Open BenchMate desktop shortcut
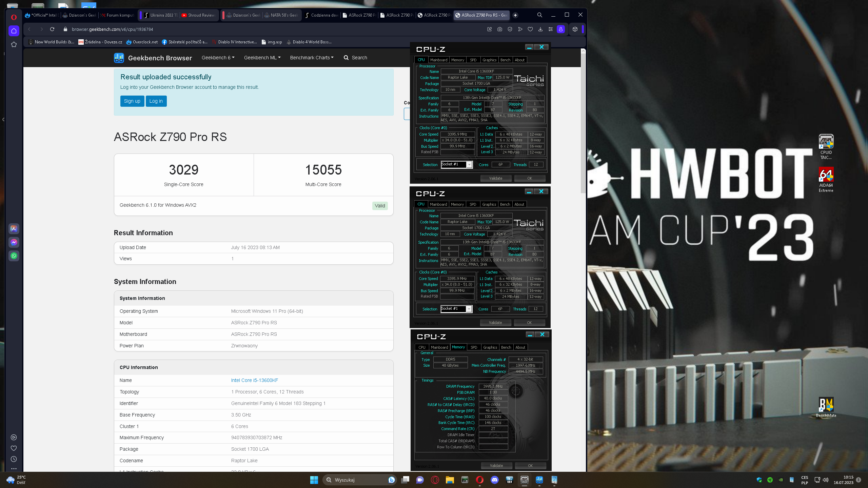 coord(826,407)
